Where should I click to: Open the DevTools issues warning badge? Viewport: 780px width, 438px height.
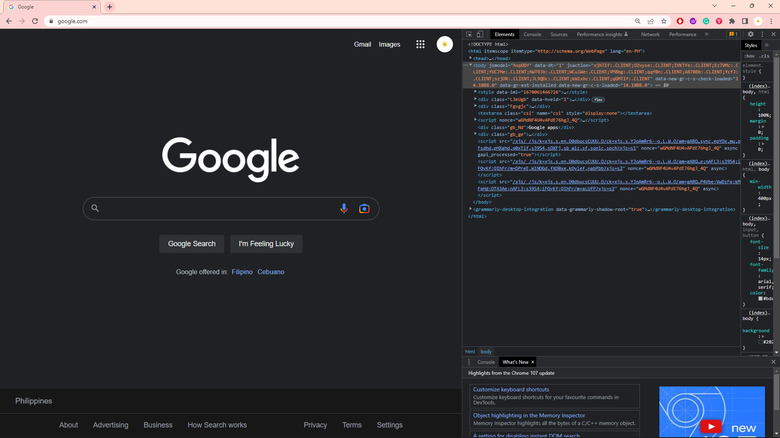click(730, 34)
